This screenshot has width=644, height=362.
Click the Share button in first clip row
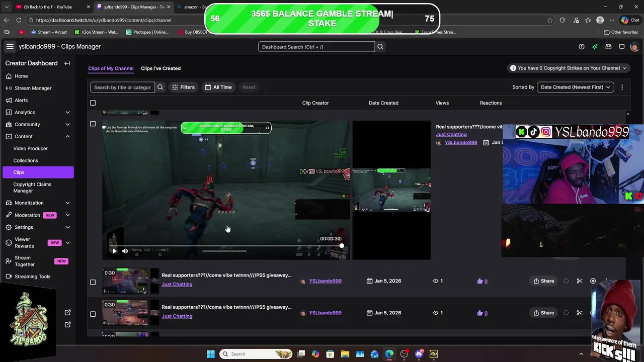point(544,281)
